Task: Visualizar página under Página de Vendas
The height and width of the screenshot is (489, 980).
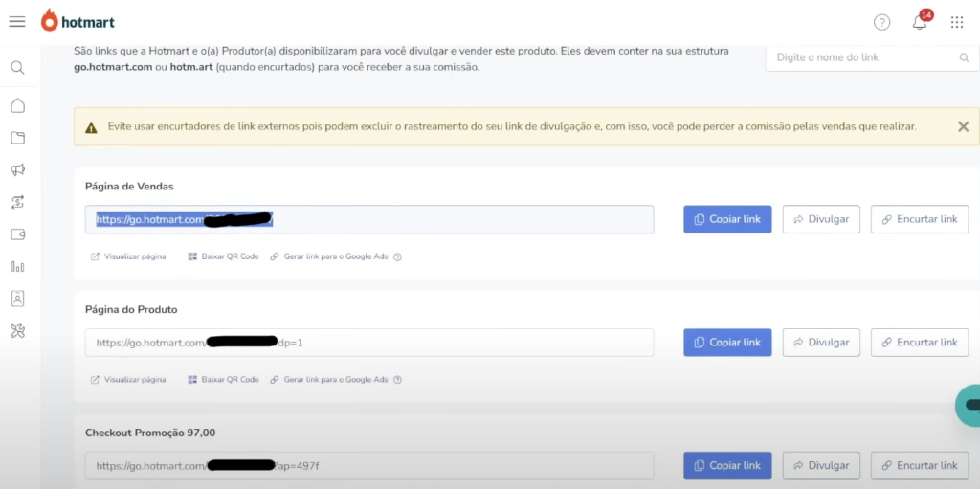Action: point(128,256)
